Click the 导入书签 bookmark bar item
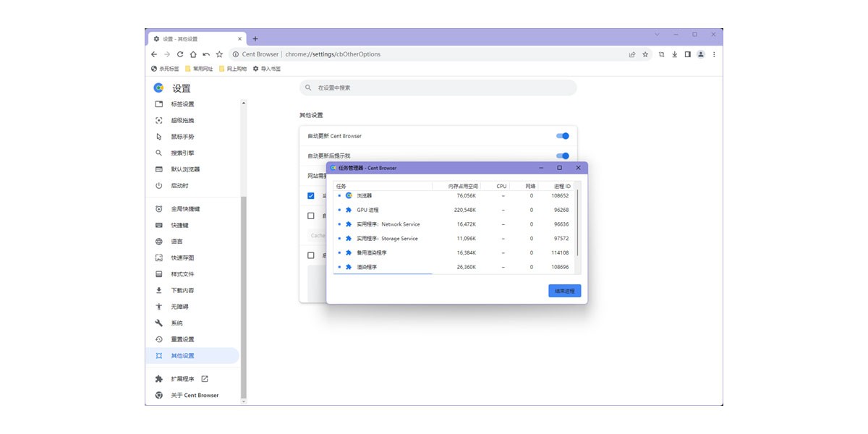The image size is (868, 434). [x=266, y=69]
